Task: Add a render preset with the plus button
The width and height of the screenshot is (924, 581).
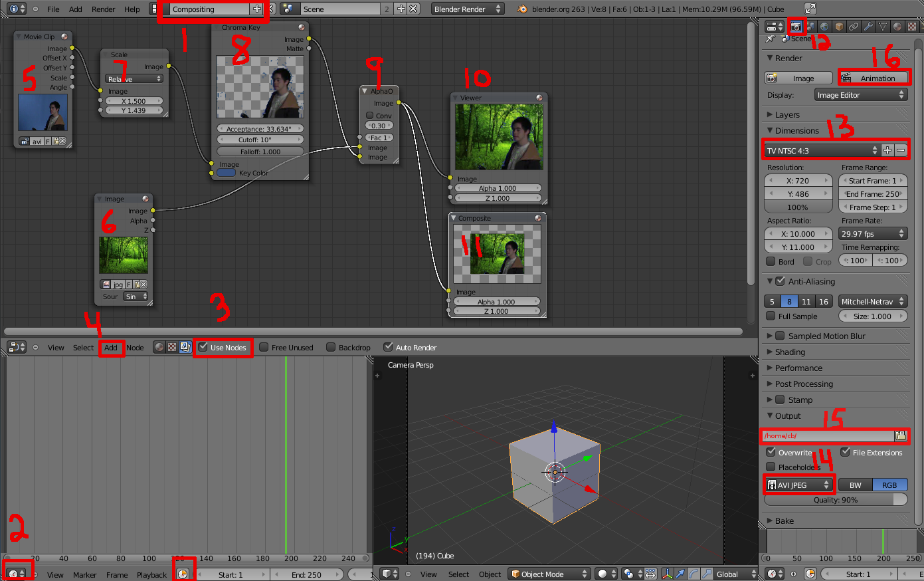Action: (887, 150)
